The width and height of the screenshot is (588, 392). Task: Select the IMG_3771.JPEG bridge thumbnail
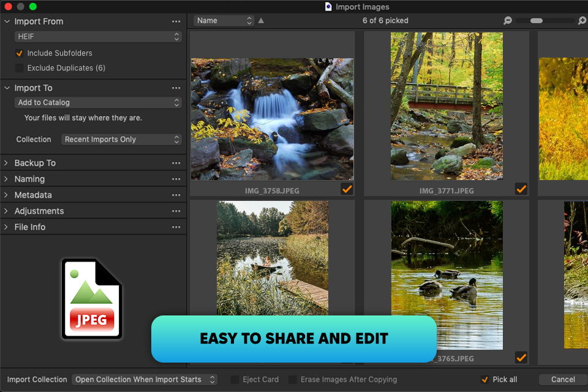click(447, 106)
